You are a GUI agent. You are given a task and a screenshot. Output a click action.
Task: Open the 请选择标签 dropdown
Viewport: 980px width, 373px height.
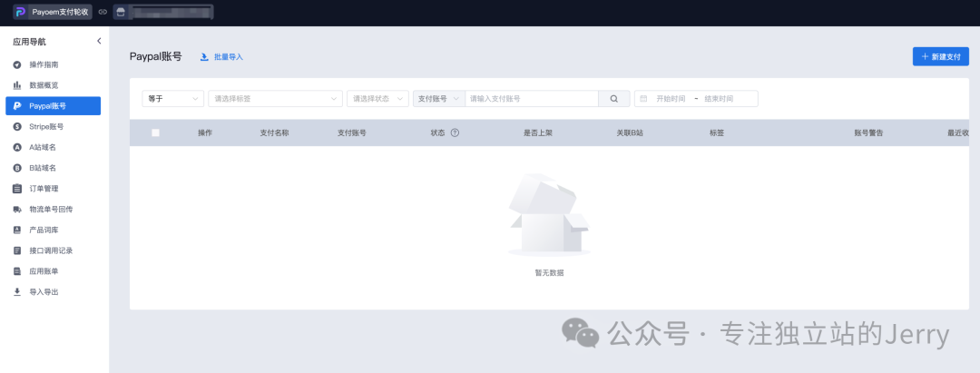[x=276, y=99]
